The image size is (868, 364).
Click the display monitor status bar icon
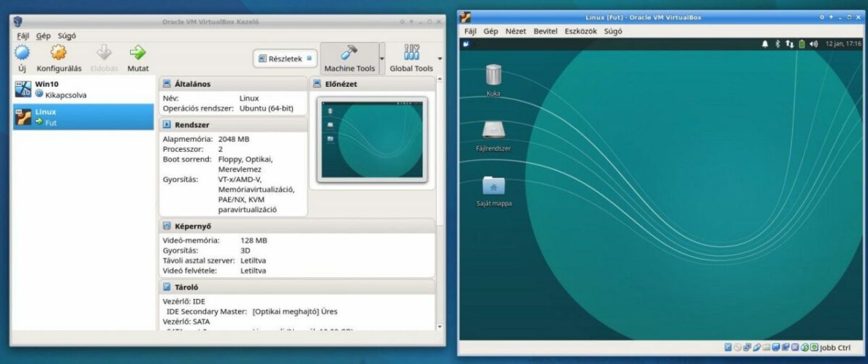pyautogui.click(x=775, y=347)
